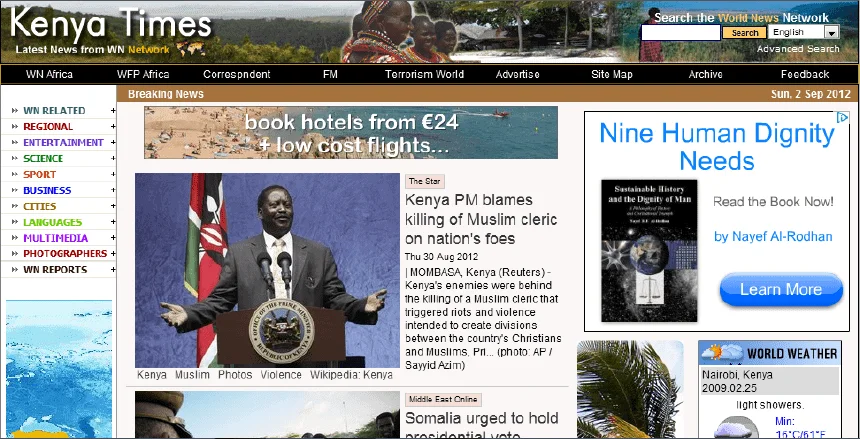
Task: Click the double-arrow icon beside SPORT
Action: click(x=14, y=175)
